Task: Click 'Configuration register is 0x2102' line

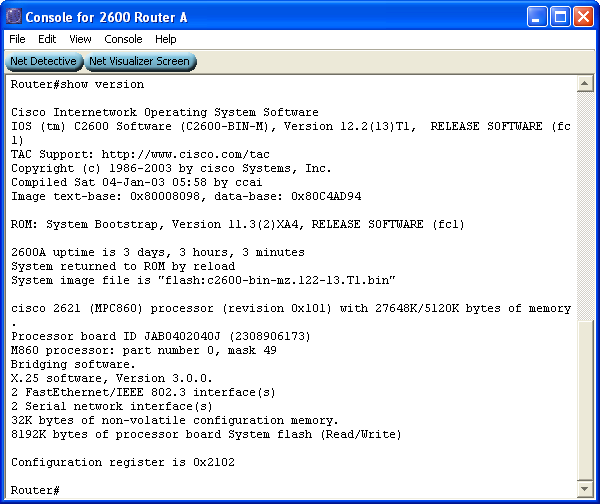Action: (122, 462)
